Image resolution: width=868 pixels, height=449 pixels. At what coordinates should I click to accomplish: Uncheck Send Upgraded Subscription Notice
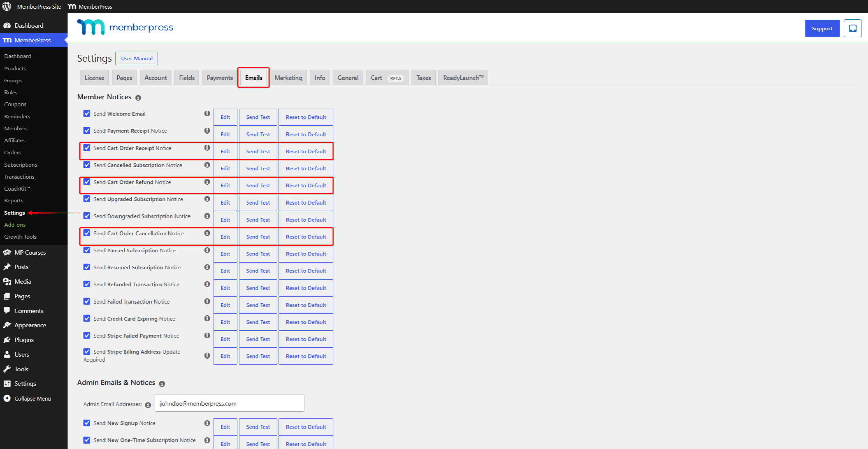point(87,199)
